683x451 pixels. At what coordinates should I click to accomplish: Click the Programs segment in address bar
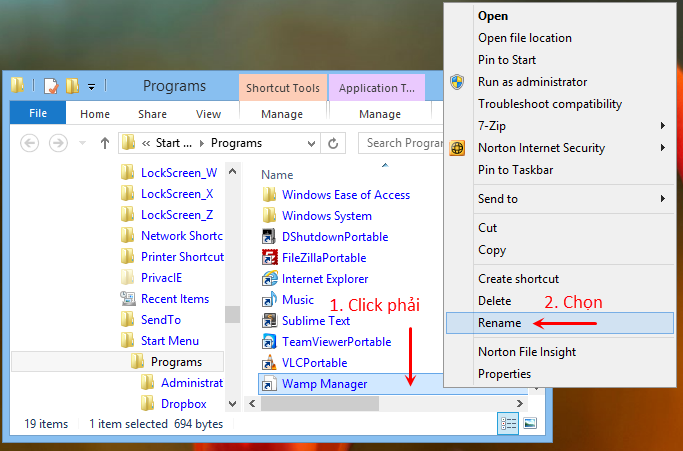pos(236,143)
